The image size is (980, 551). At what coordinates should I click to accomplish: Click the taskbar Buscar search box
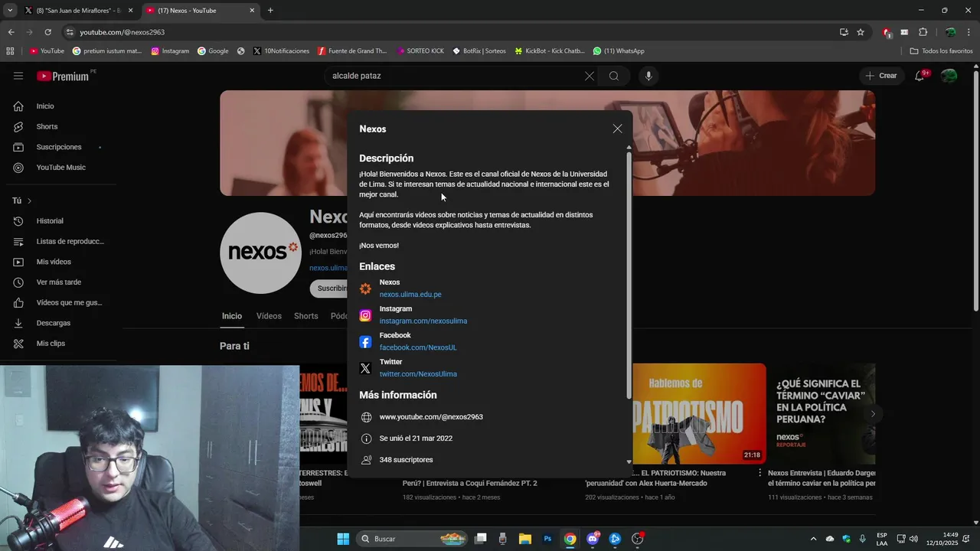[413, 539]
